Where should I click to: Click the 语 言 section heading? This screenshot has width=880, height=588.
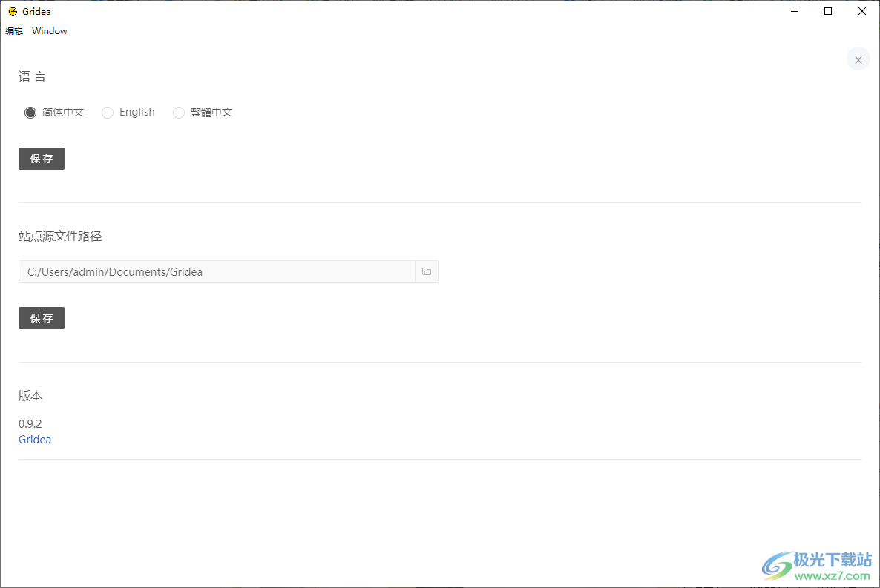click(x=32, y=76)
